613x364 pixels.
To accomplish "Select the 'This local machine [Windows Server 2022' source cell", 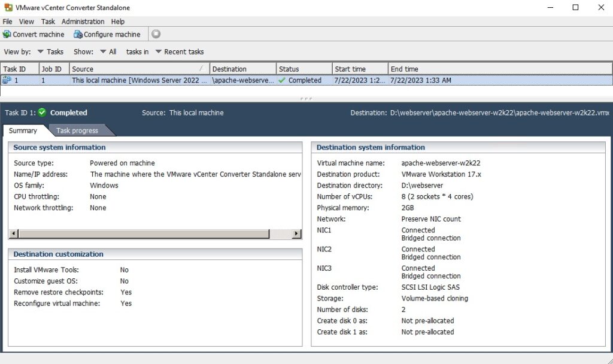I will [139, 80].
